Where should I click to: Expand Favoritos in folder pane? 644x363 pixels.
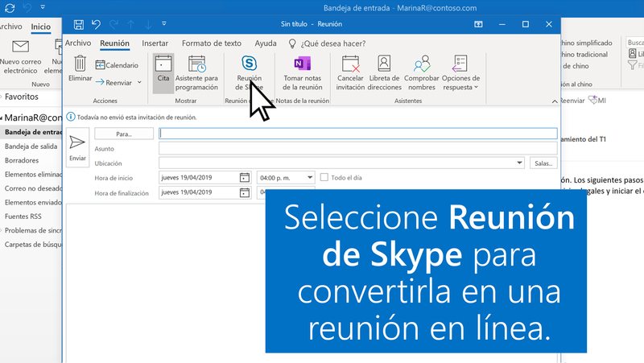(2, 97)
